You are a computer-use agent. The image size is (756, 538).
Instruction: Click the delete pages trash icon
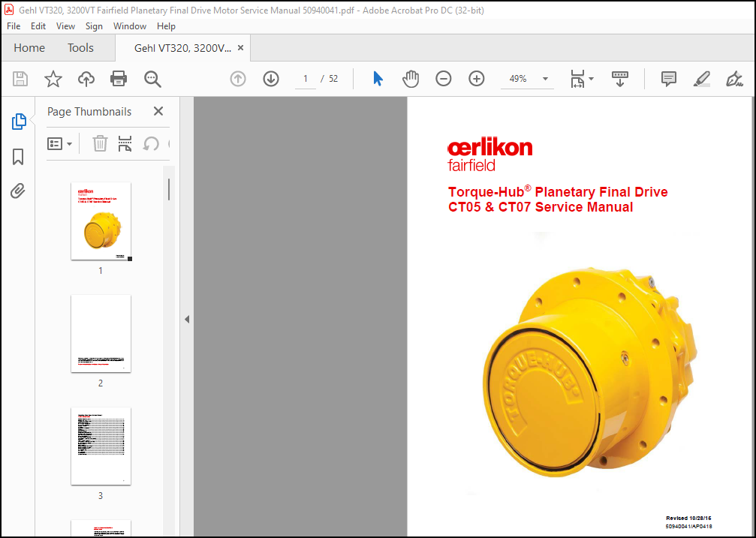click(100, 143)
